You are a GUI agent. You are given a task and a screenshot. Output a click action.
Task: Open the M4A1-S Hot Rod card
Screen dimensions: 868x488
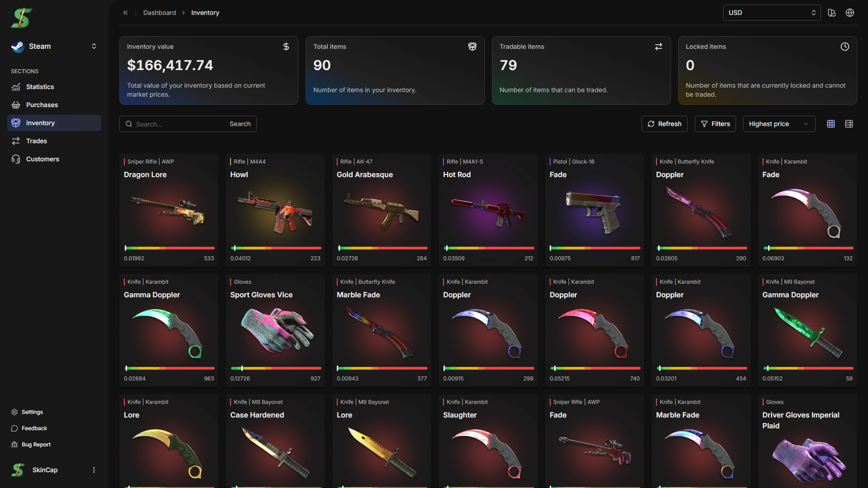488,210
